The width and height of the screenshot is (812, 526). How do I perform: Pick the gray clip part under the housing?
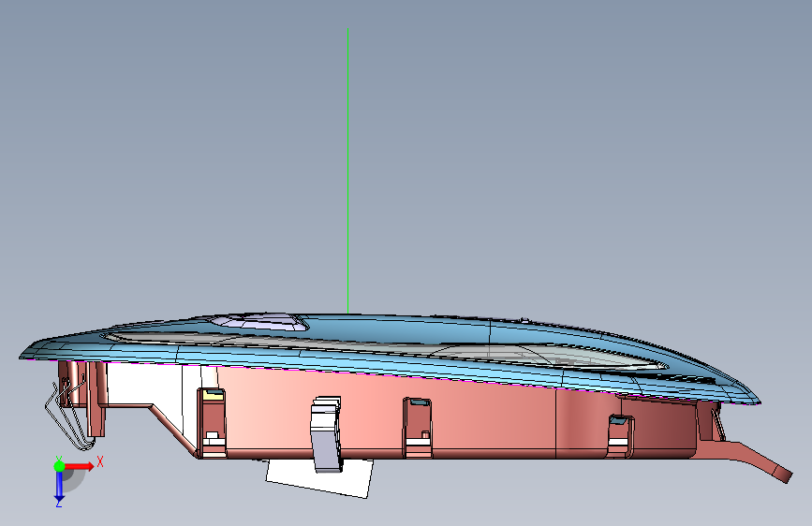click(x=326, y=434)
